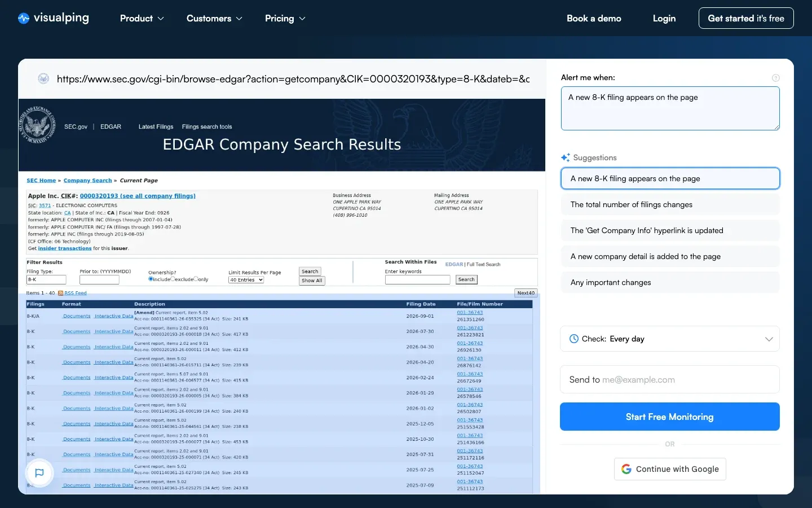Choose suggestion 'A new company detail is added'
This screenshot has height=508, width=812.
(670, 256)
